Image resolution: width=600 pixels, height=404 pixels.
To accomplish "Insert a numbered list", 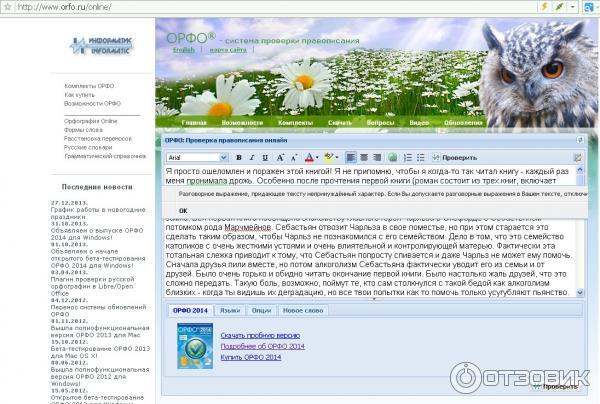I will pyautogui.click(x=408, y=157).
